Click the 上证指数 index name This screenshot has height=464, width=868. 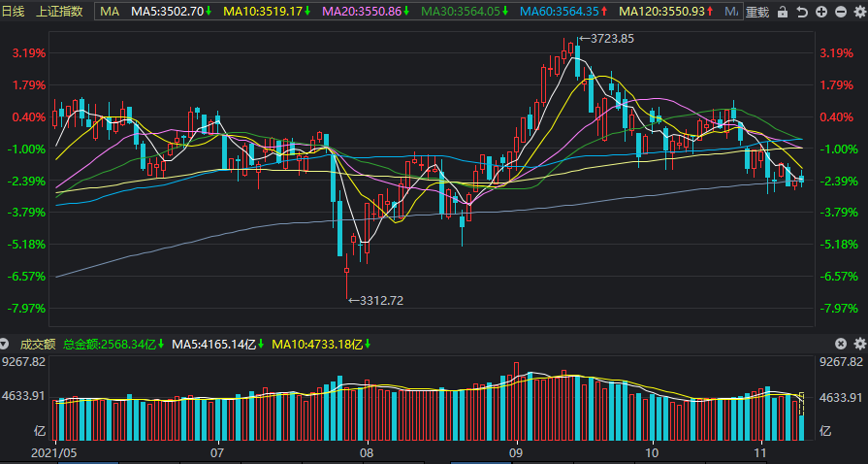[59, 11]
